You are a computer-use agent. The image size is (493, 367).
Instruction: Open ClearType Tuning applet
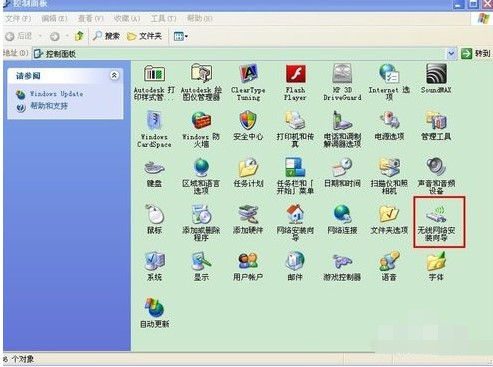(x=248, y=74)
